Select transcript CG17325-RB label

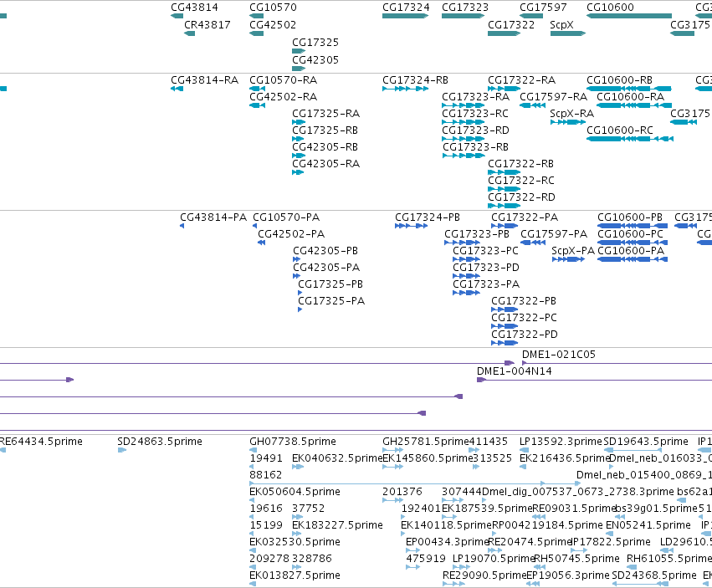click(x=325, y=130)
